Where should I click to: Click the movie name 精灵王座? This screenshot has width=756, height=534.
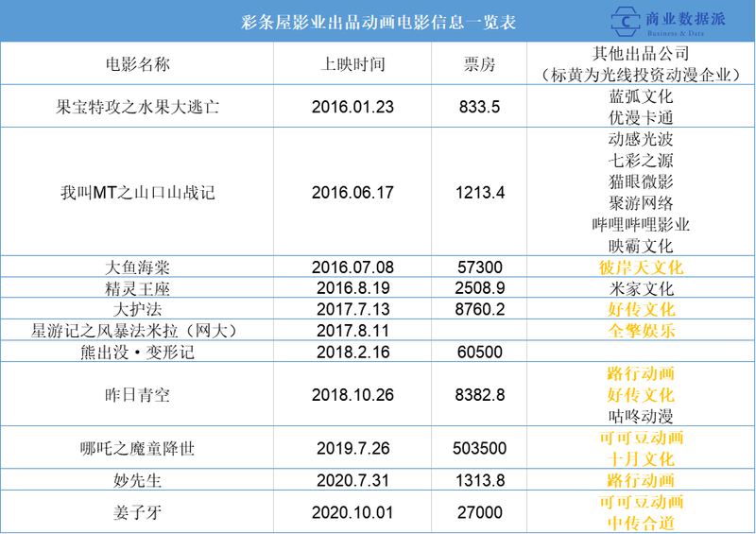click(137, 288)
